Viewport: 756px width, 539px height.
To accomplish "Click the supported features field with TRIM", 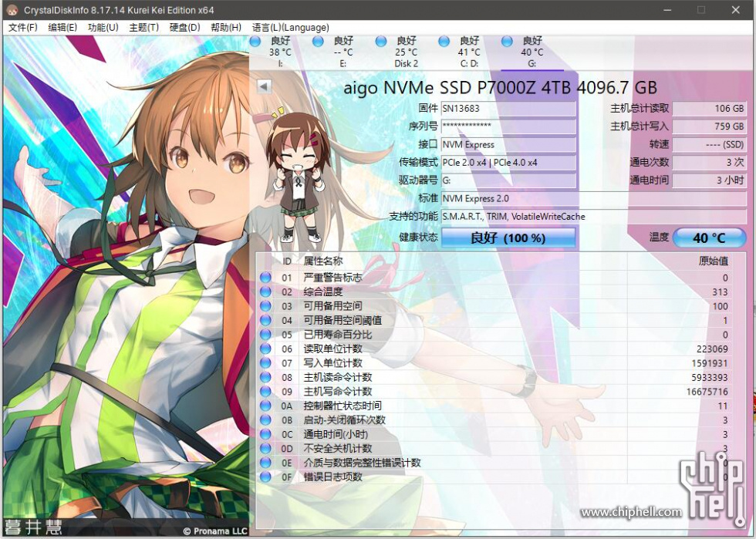I will click(x=593, y=217).
